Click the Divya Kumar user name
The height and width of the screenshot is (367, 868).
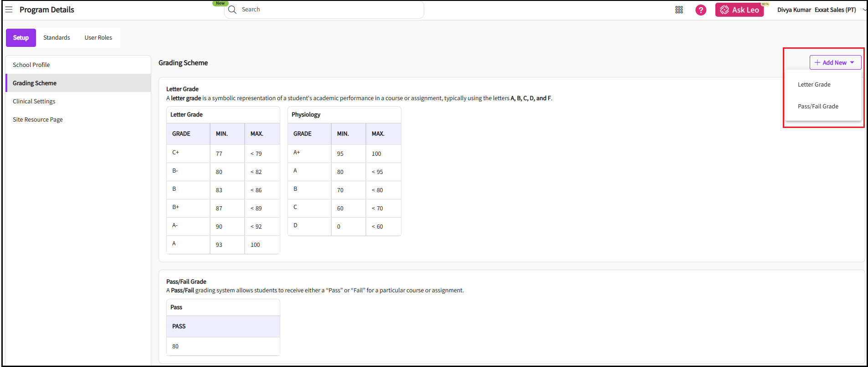pyautogui.click(x=794, y=10)
